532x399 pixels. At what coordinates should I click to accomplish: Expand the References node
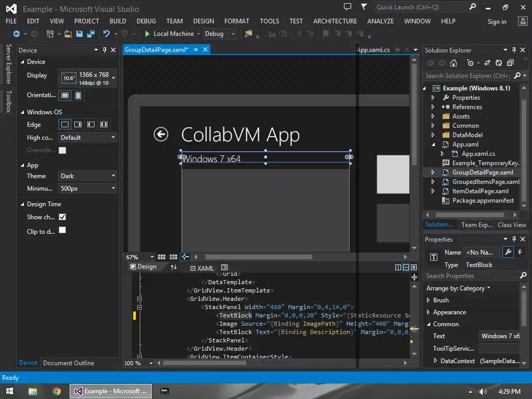(433, 107)
